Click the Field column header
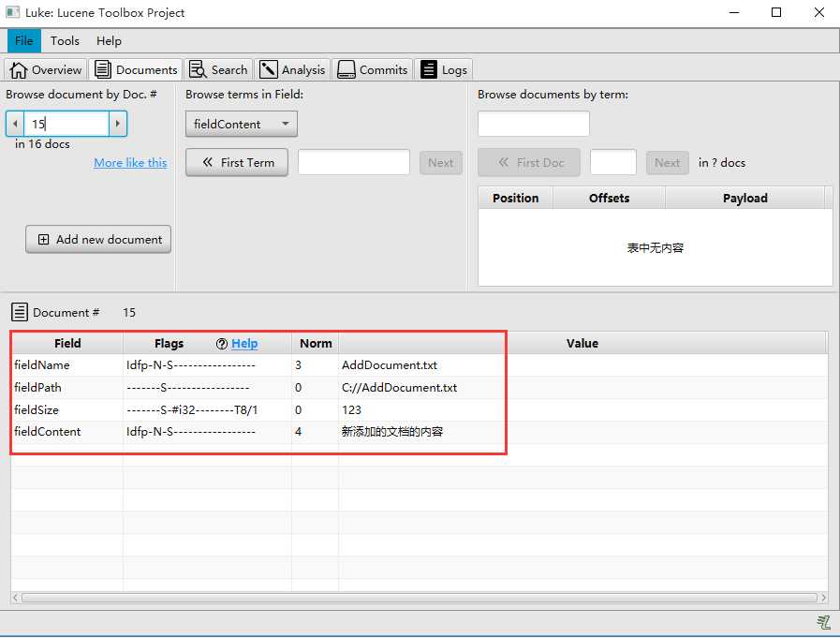This screenshot has width=840, height=638. [x=67, y=343]
